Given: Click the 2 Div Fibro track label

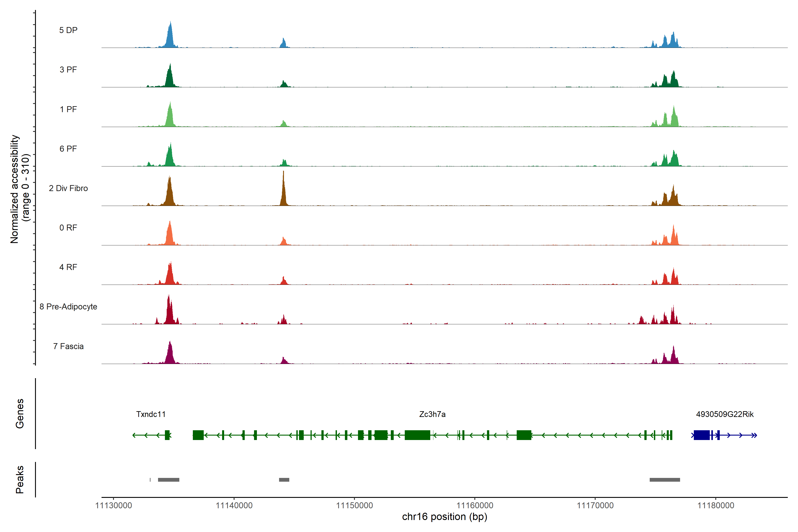Looking at the screenshot, I should [x=68, y=188].
